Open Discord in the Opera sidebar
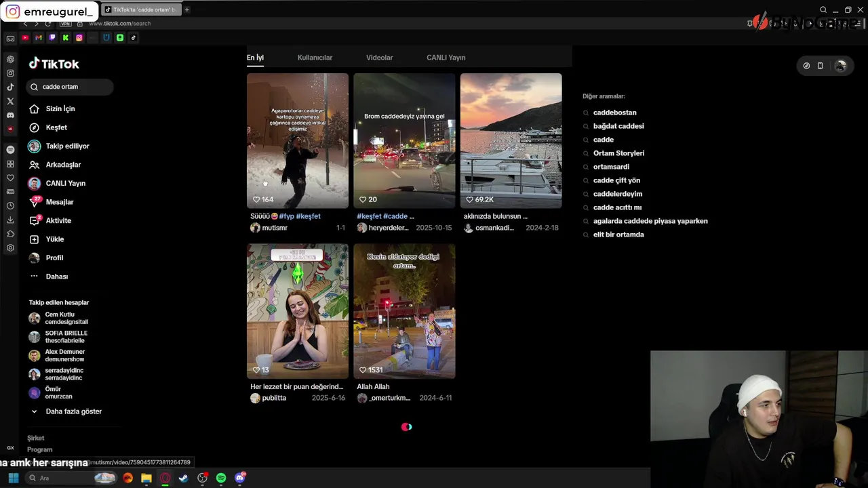The width and height of the screenshot is (868, 488). [x=10, y=115]
